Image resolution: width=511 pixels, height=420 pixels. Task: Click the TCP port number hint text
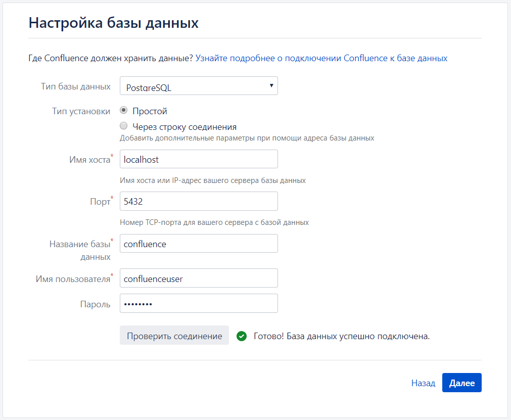(214, 222)
